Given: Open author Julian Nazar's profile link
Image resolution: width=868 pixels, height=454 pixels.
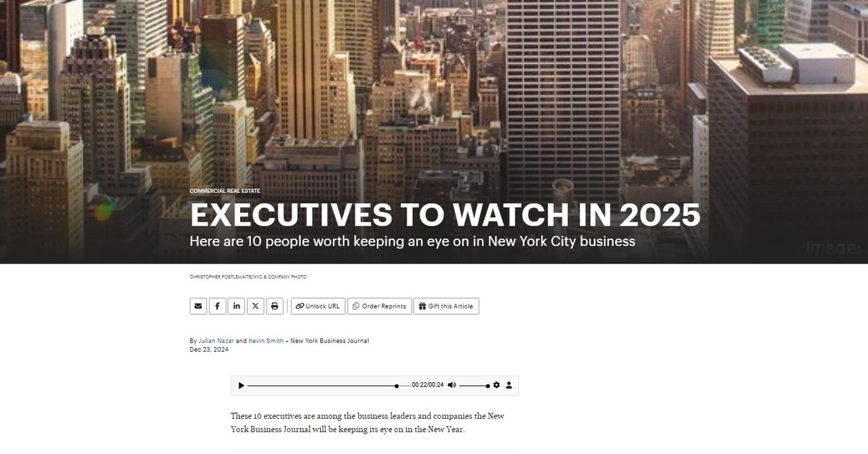Looking at the screenshot, I should coord(216,341).
